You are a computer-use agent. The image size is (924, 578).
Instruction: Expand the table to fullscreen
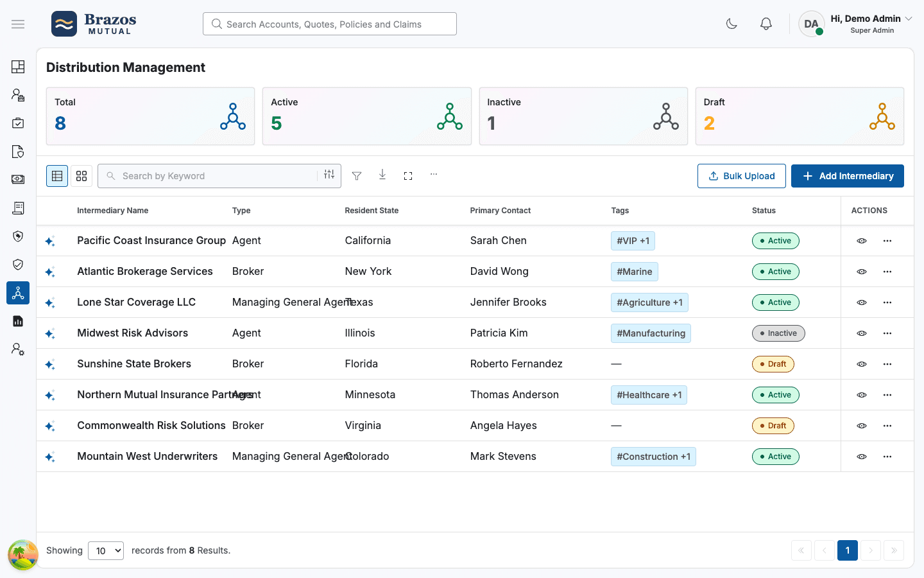click(408, 176)
